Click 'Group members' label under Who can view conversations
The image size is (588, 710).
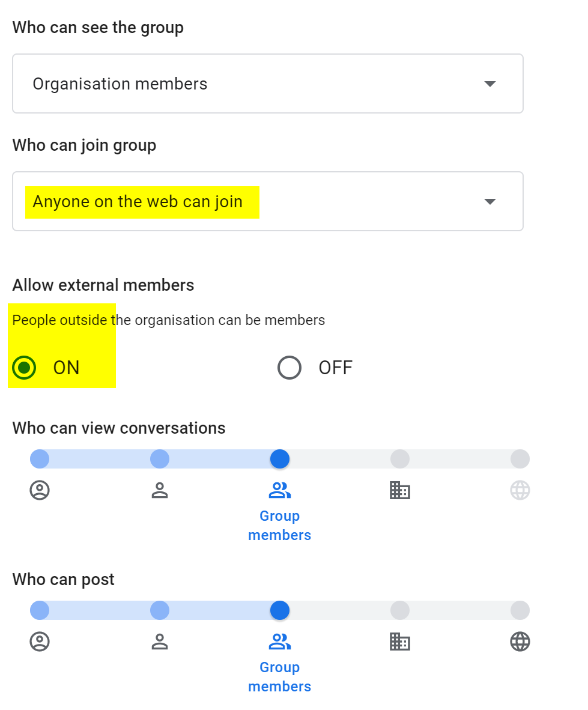279,526
